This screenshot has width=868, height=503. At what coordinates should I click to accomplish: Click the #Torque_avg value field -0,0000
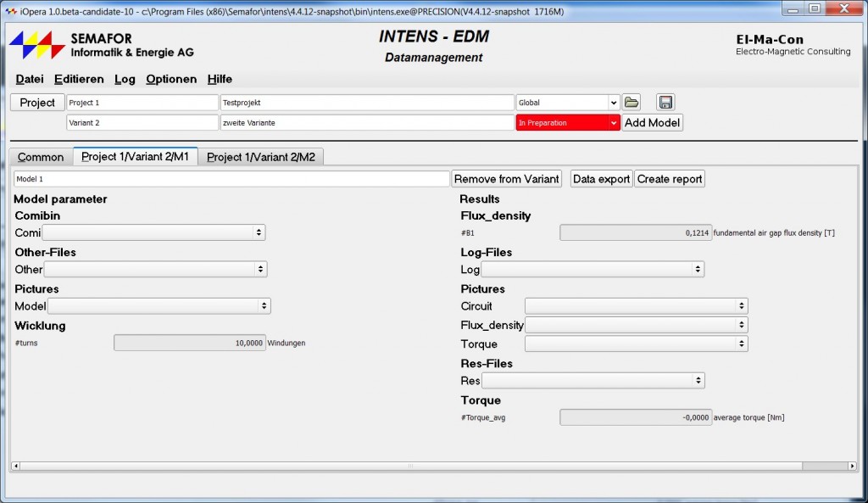(636, 417)
